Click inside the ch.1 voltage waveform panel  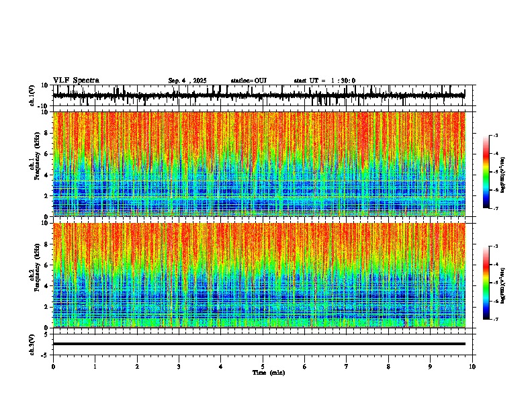pyautogui.click(x=262, y=95)
